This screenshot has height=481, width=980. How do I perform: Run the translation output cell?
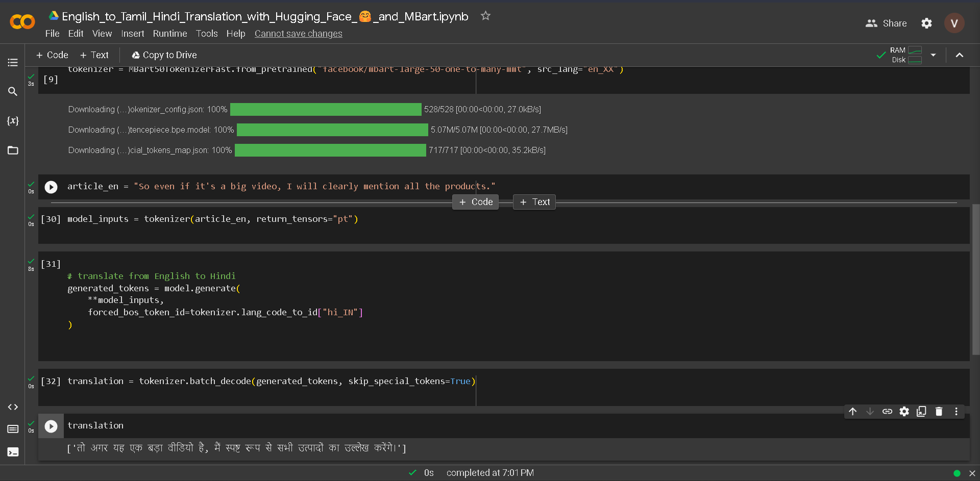pos(51,426)
